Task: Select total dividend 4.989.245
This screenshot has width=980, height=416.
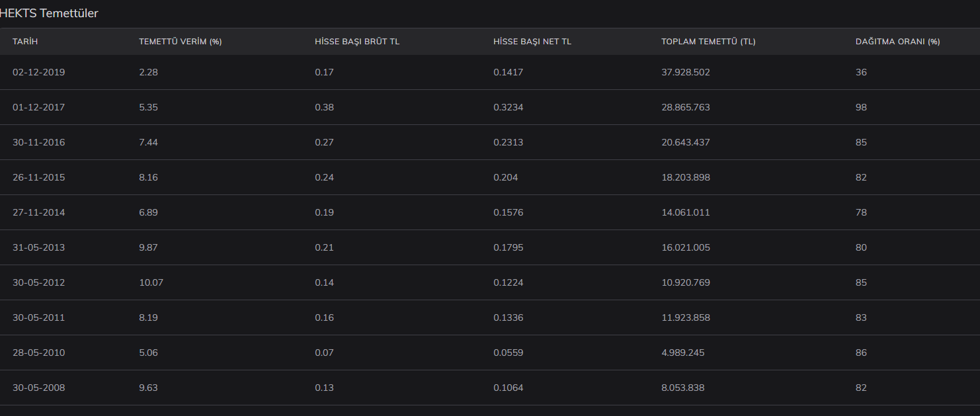Action: coord(683,353)
